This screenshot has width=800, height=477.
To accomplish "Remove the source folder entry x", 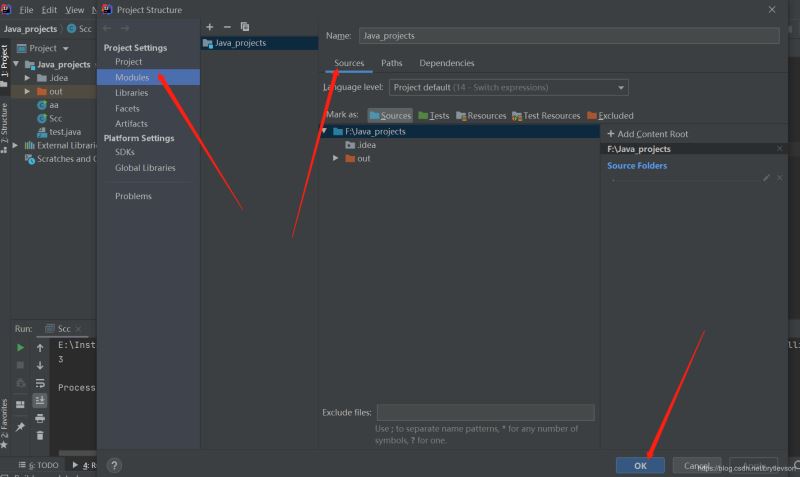I will (780, 178).
